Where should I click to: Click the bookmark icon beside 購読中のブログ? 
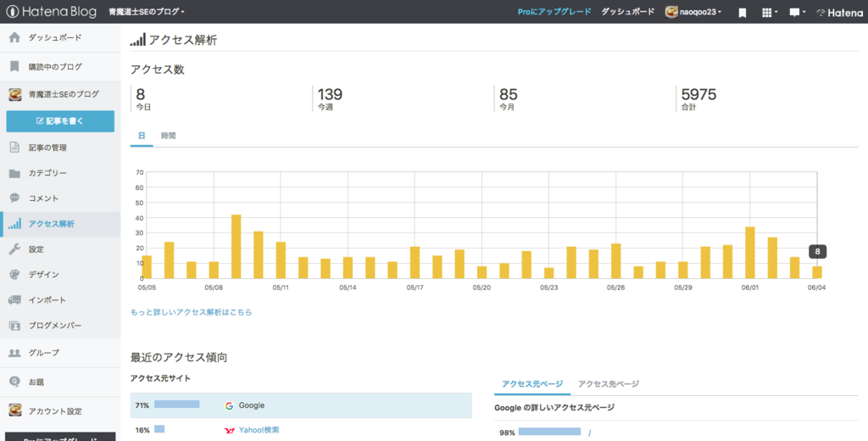(x=15, y=66)
